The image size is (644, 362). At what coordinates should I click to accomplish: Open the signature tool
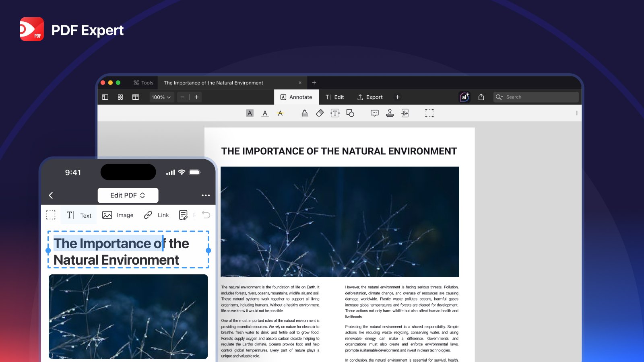405,113
